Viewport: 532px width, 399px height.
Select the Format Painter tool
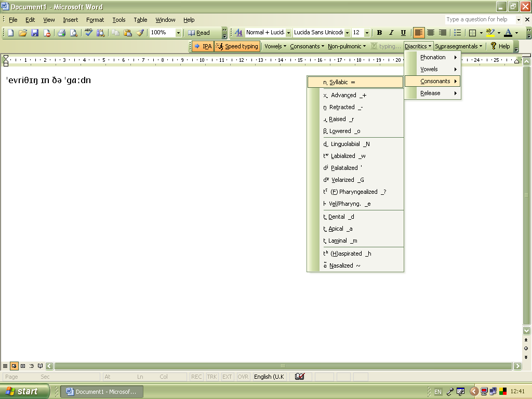pyautogui.click(x=140, y=32)
